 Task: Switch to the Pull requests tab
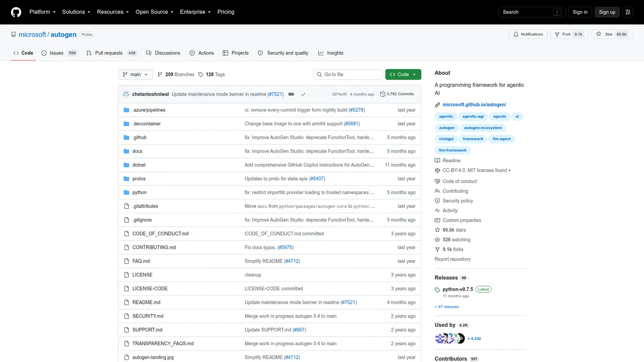click(112, 53)
